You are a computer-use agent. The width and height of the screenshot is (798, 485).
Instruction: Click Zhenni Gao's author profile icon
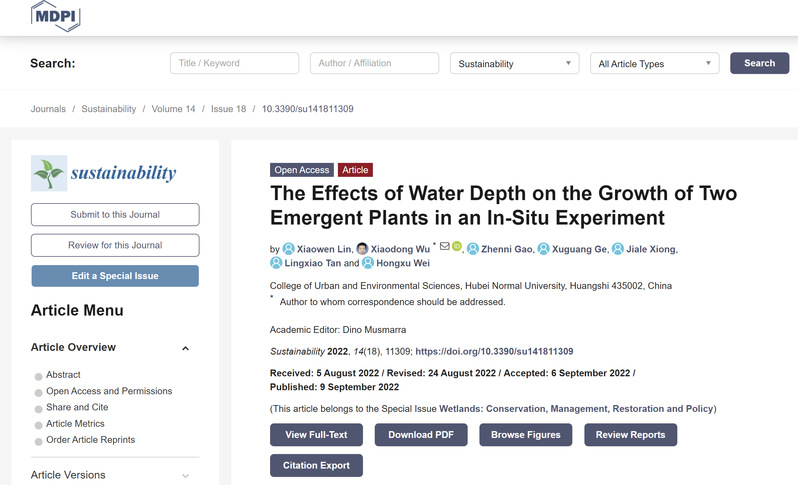473,249
